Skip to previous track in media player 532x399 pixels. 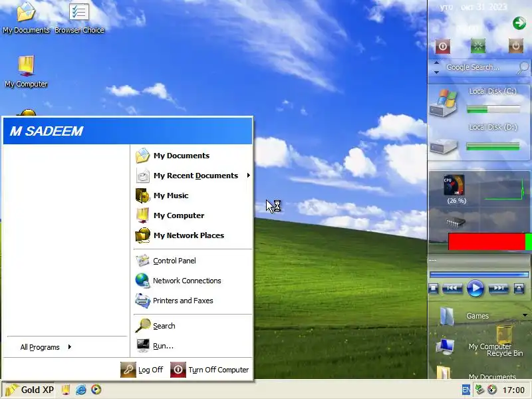pos(452,288)
